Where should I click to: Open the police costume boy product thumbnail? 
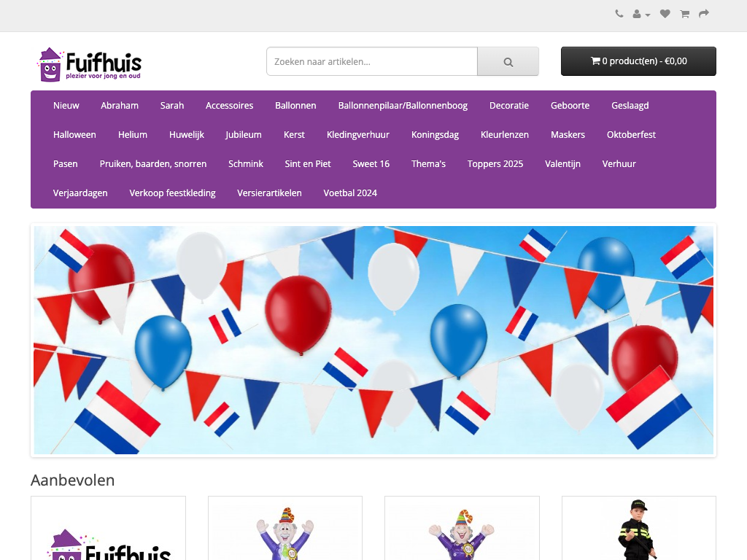(639, 529)
